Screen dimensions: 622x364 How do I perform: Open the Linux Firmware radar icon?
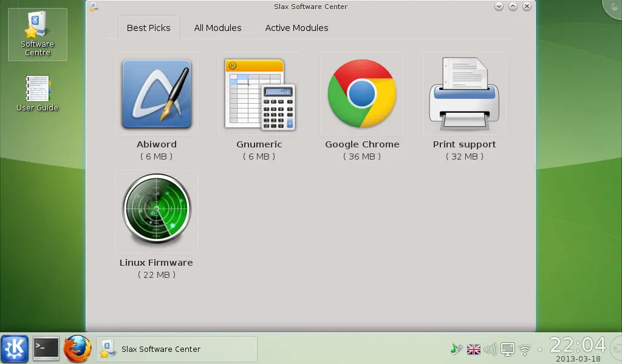(157, 209)
